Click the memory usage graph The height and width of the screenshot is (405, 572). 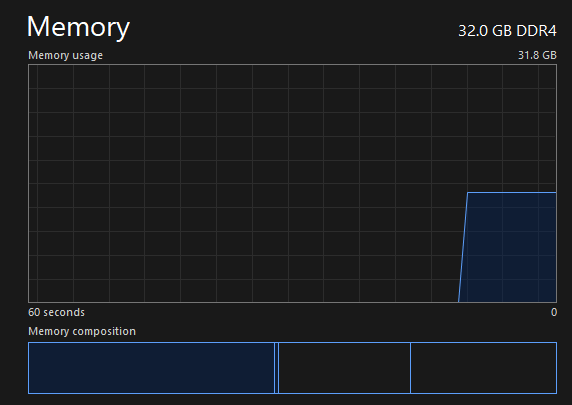293,184
